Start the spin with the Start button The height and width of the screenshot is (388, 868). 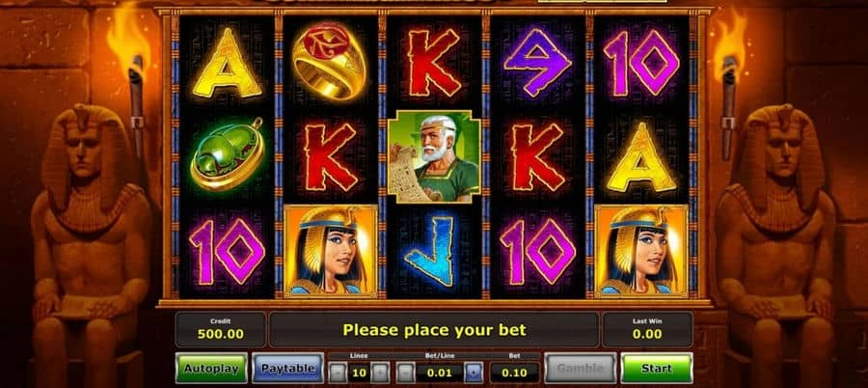click(657, 368)
